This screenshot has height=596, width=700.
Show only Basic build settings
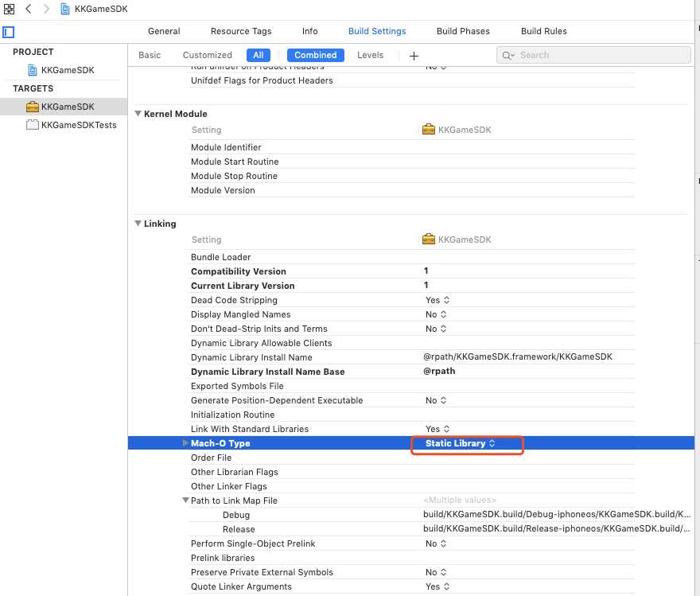click(150, 55)
